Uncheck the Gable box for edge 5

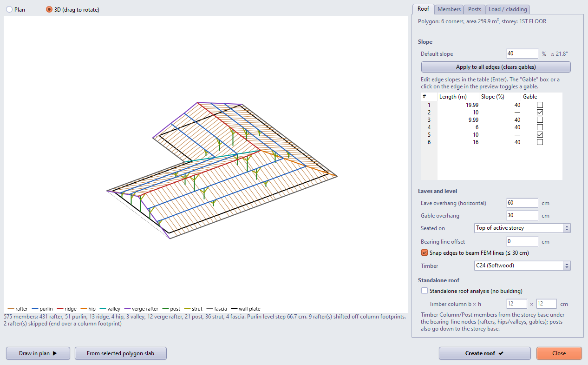(x=540, y=135)
